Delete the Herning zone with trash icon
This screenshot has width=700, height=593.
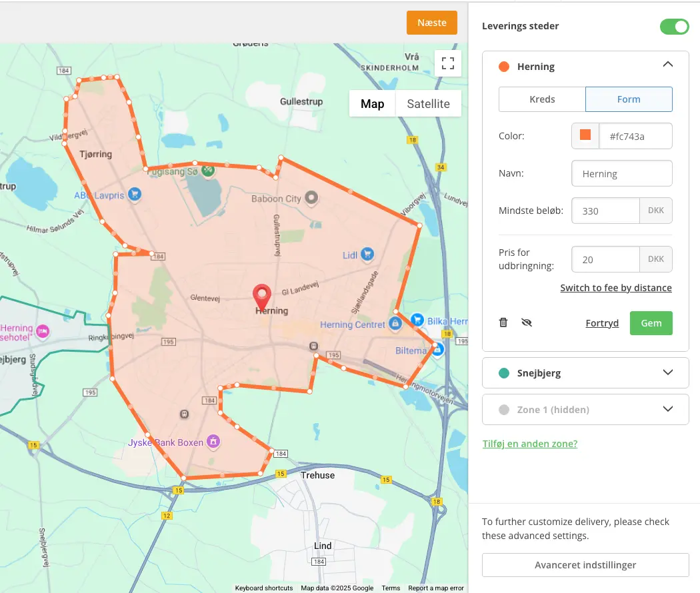(503, 322)
